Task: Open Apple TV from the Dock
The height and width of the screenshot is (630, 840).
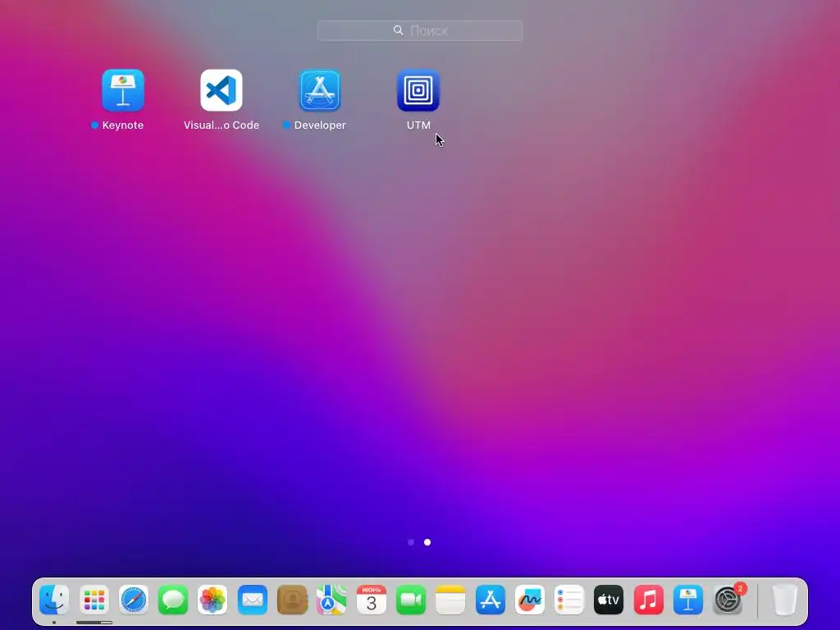Action: [x=609, y=600]
